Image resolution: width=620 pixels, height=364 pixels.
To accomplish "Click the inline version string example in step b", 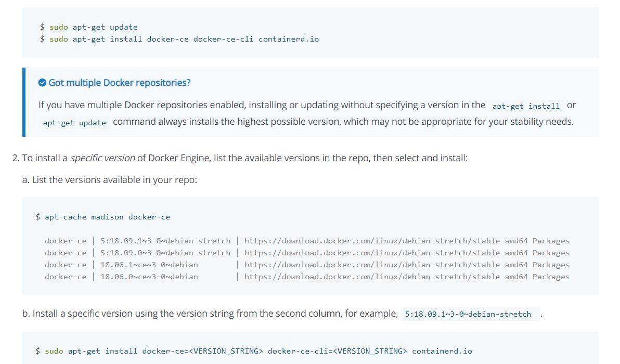I will pyautogui.click(x=468, y=314).
